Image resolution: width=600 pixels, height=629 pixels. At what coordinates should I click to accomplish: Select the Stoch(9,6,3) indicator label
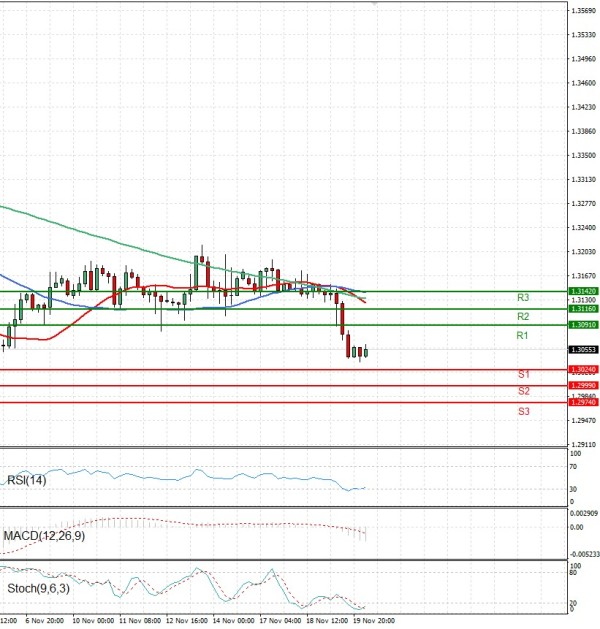click(40, 589)
